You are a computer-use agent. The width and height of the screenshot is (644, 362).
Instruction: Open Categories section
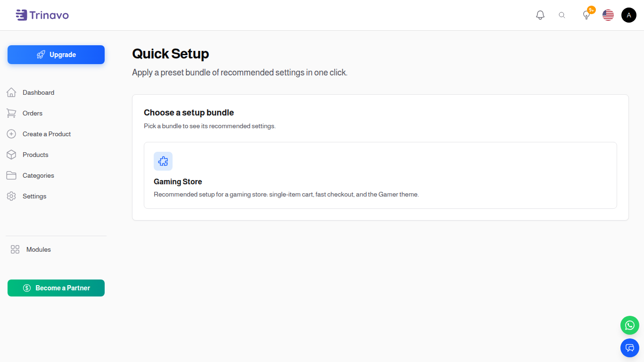point(38,175)
